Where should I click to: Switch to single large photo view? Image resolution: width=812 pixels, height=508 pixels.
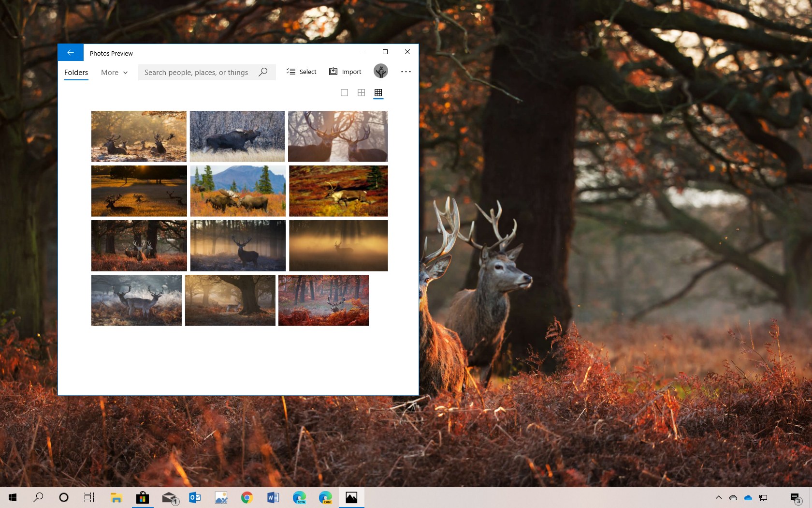tap(345, 92)
